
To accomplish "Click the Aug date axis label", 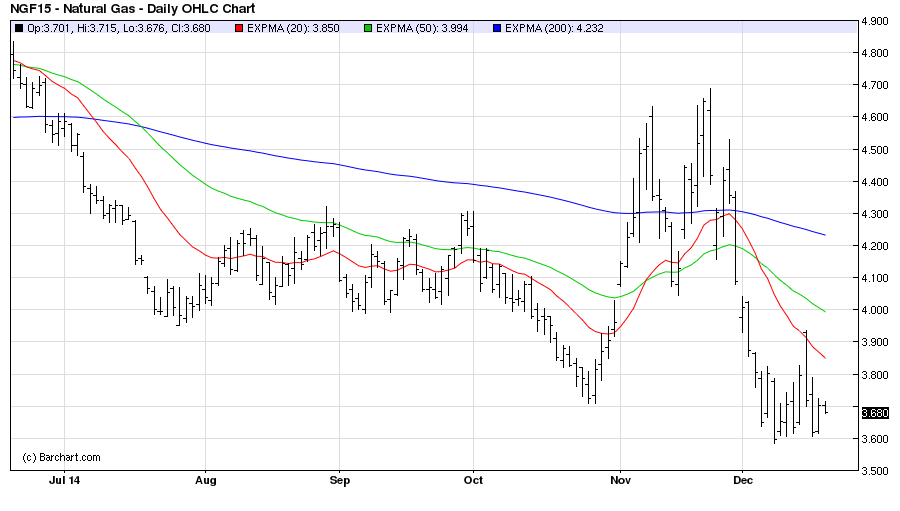I will tap(205, 480).
